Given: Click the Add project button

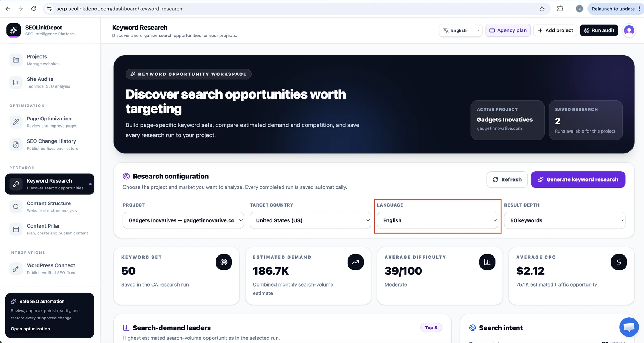Looking at the screenshot, I should tap(555, 30).
